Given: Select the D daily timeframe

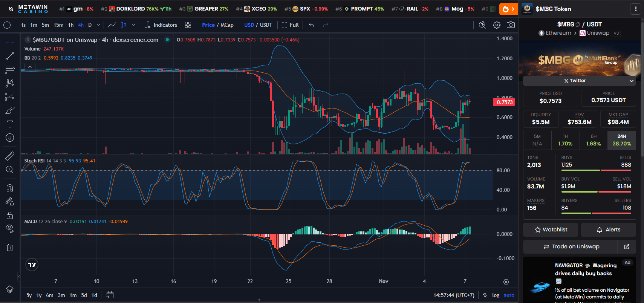Looking at the screenshot, I should tap(90, 25).
